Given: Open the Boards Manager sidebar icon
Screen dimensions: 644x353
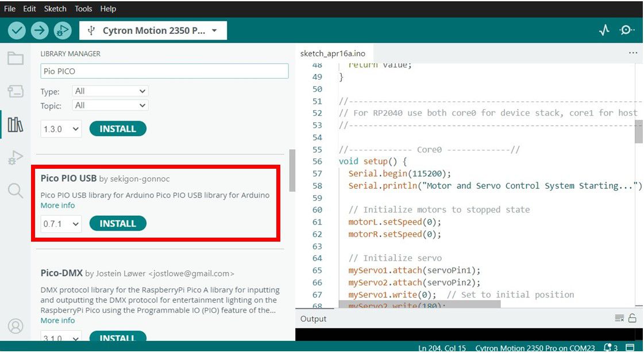Looking at the screenshot, I should click(16, 91).
